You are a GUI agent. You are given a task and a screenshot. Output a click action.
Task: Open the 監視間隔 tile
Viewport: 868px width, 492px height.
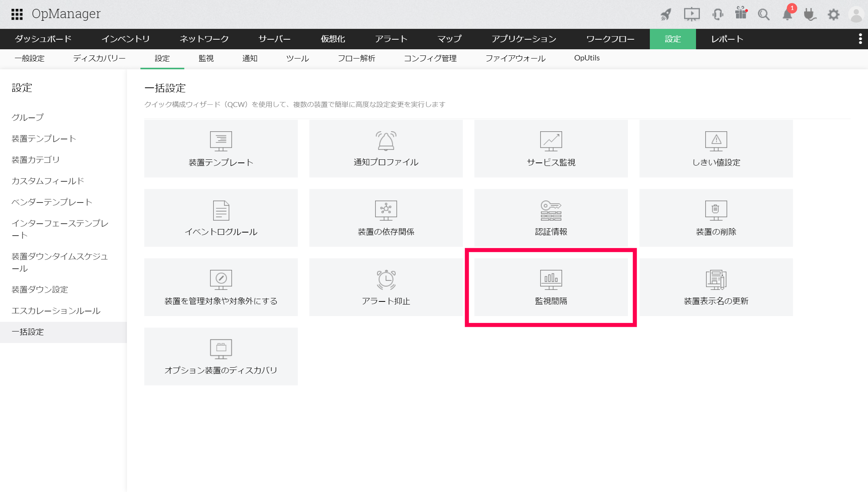coord(551,287)
